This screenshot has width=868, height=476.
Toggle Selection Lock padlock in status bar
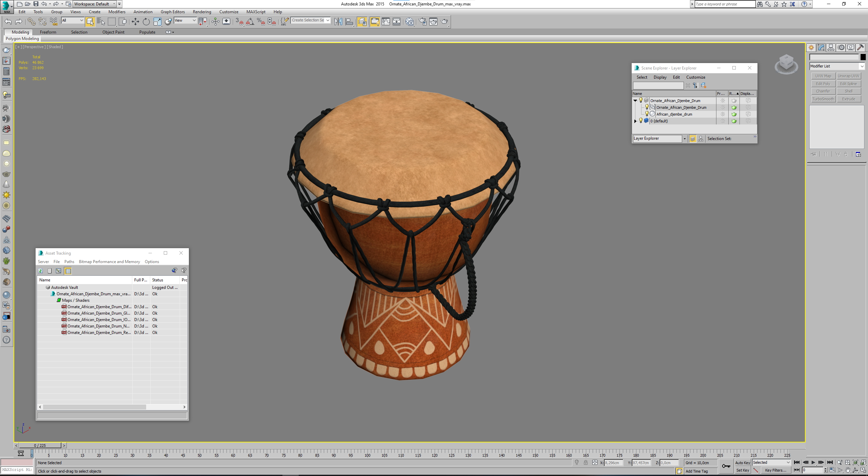point(586,462)
